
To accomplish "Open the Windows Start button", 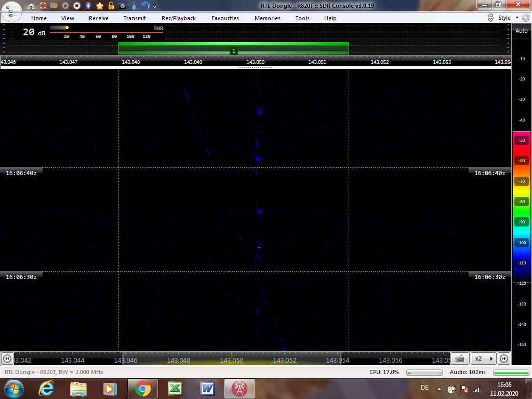I will 14,389.
